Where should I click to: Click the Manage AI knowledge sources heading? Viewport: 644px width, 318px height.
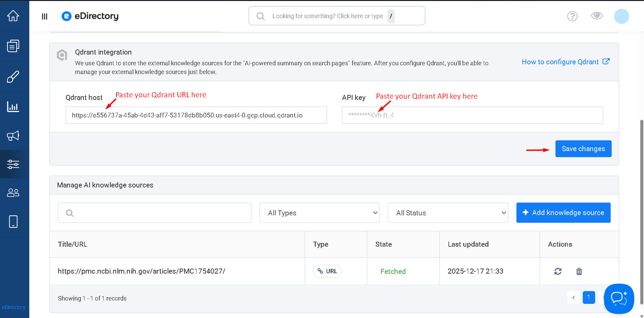(x=105, y=185)
